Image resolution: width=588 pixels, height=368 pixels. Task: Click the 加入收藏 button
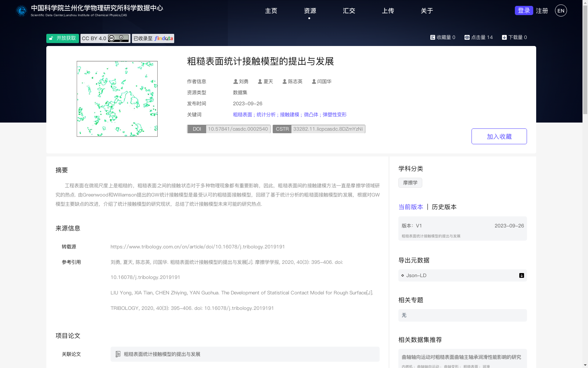pos(499,136)
